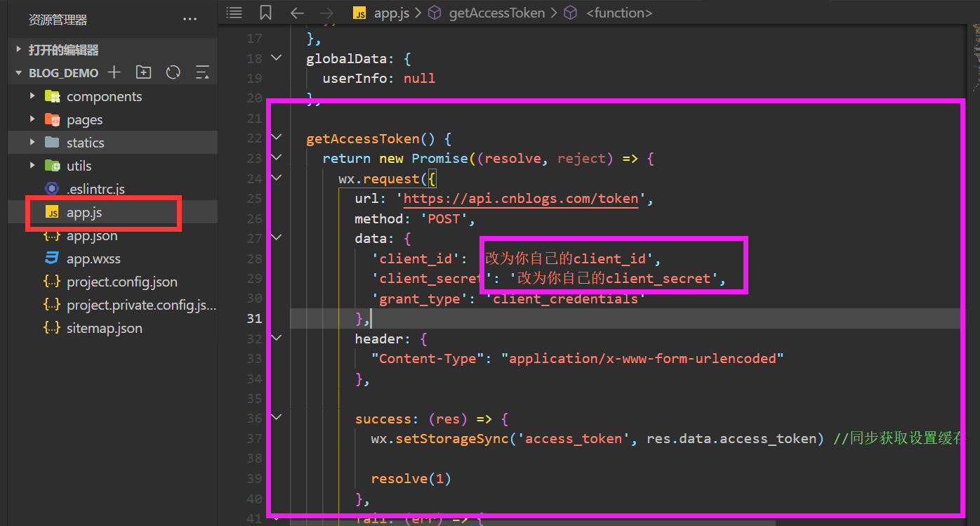Refresh the BLOG_DEMO file tree

point(173,72)
